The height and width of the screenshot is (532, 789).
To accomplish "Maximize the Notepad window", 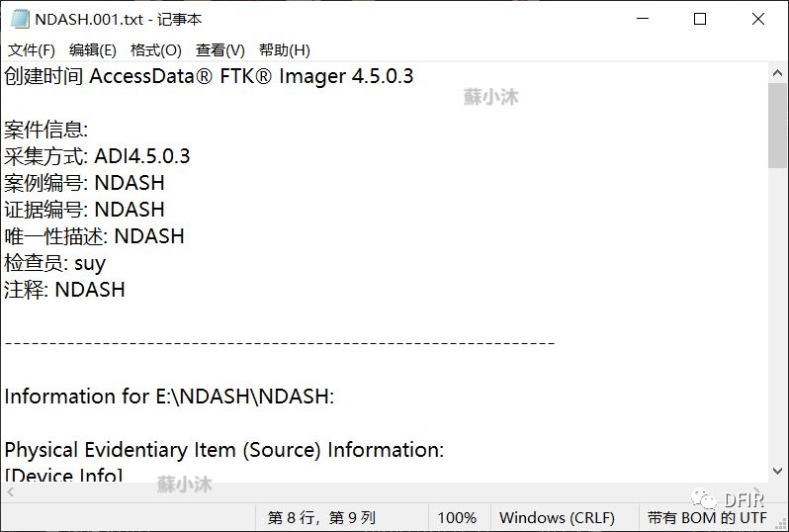I will 700,19.
